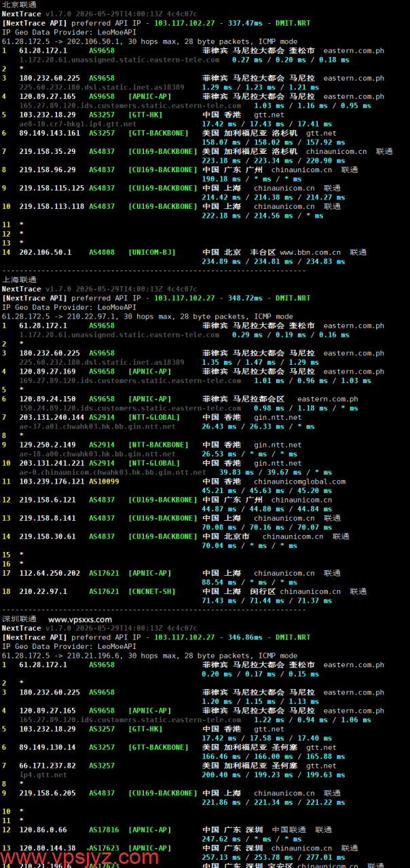Click hop IP '129.250.2.149'
The height and width of the screenshot is (868, 410).
tap(48, 445)
